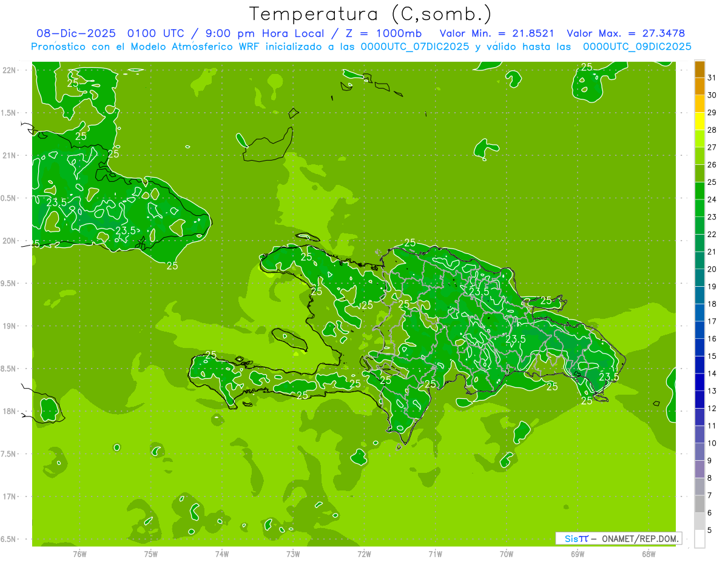Click the color bar value 30
The width and height of the screenshot is (728, 562).
(712, 95)
